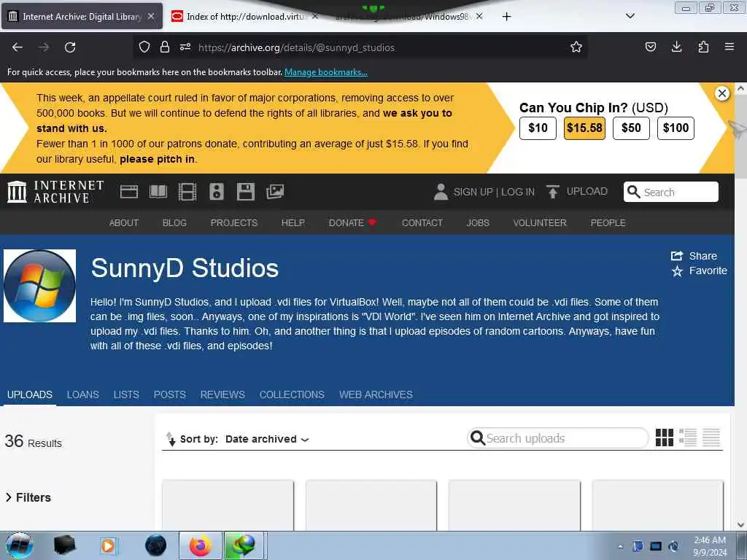747x560 pixels.
Task: Open the Internet Archive video film icon
Action: pos(187,192)
